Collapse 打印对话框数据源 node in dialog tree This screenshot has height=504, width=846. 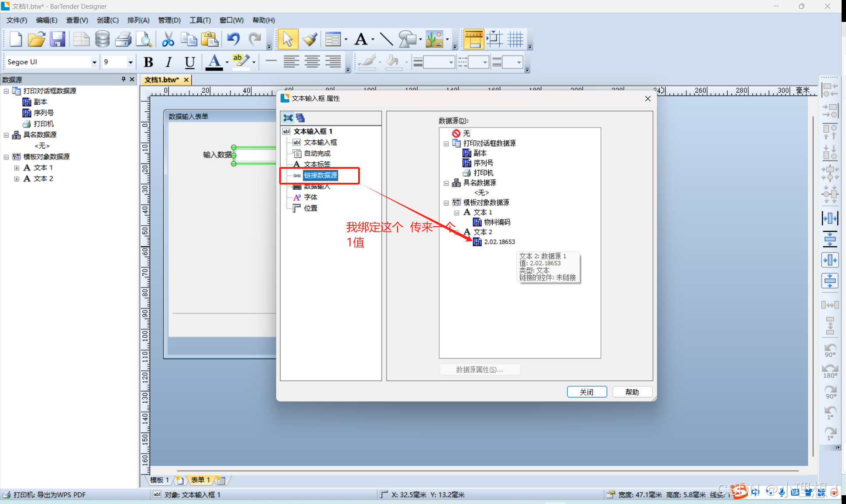click(446, 144)
